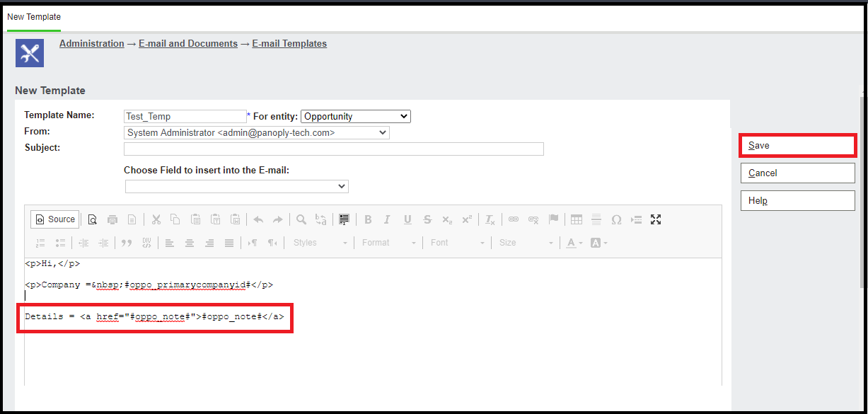The width and height of the screenshot is (868, 414).
Task: Click the Insert Table icon
Action: click(577, 219)
